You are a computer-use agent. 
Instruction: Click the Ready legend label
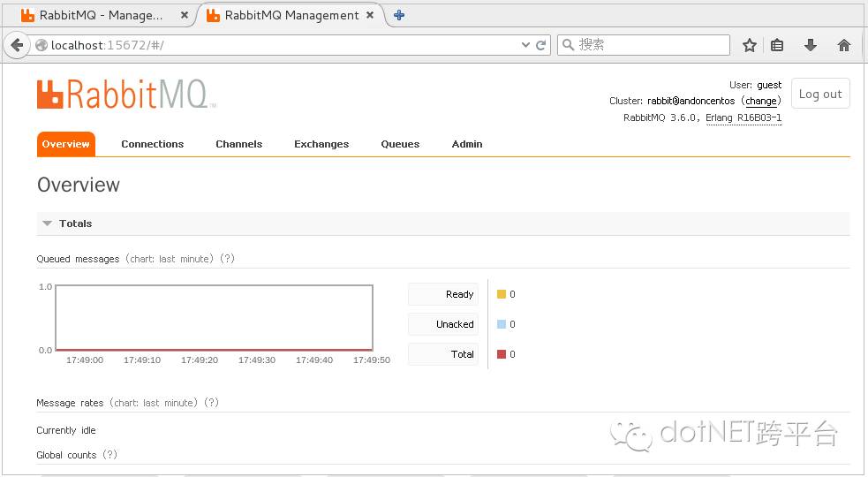[x=443, y=294]
